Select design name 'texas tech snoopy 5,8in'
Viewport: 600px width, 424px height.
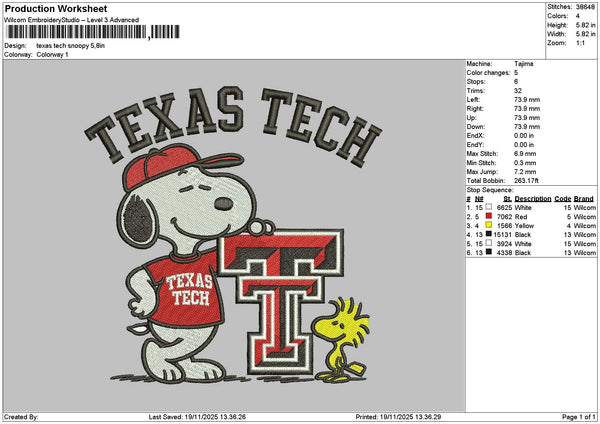[x=70, y=46]
